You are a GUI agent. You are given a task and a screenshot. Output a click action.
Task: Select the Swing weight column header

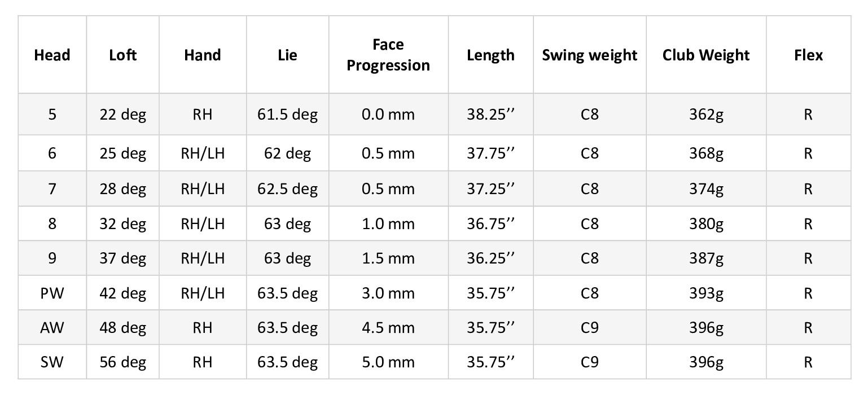(x=589, y=55)
